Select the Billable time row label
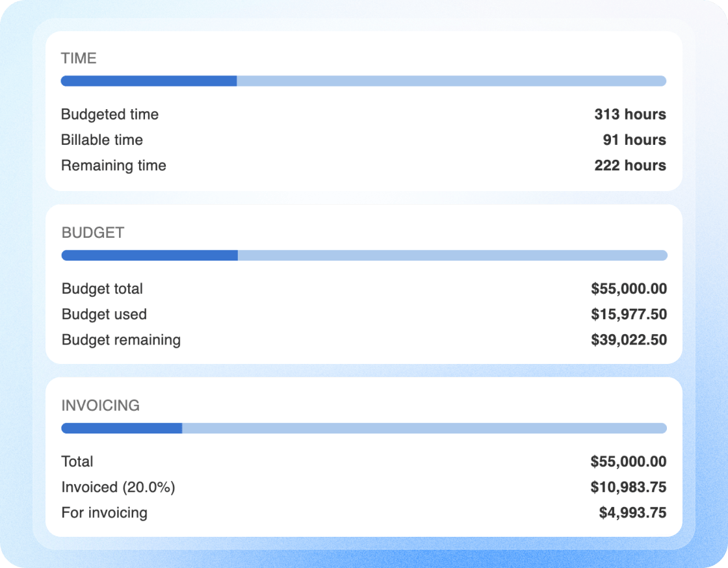The image size is (728, 568). tap(102, 140)
